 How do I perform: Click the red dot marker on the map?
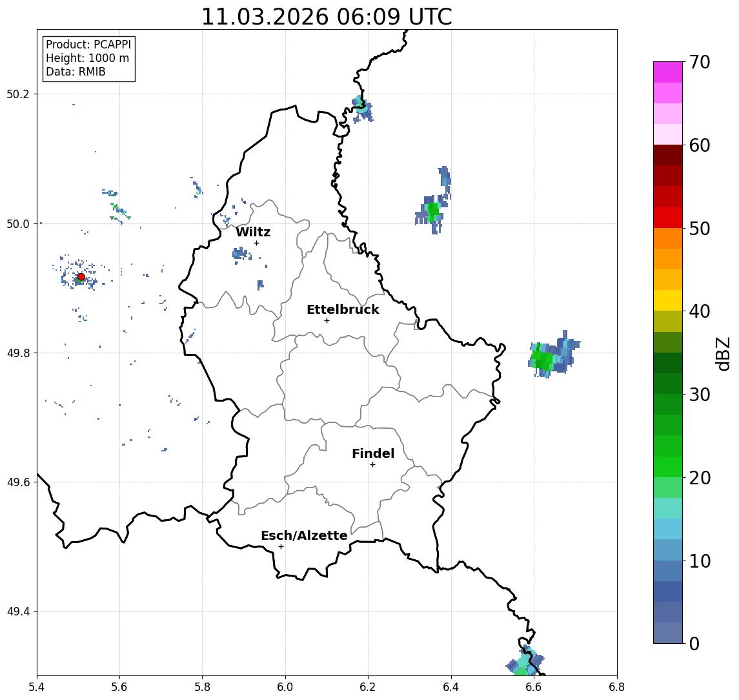pos(81,277)
